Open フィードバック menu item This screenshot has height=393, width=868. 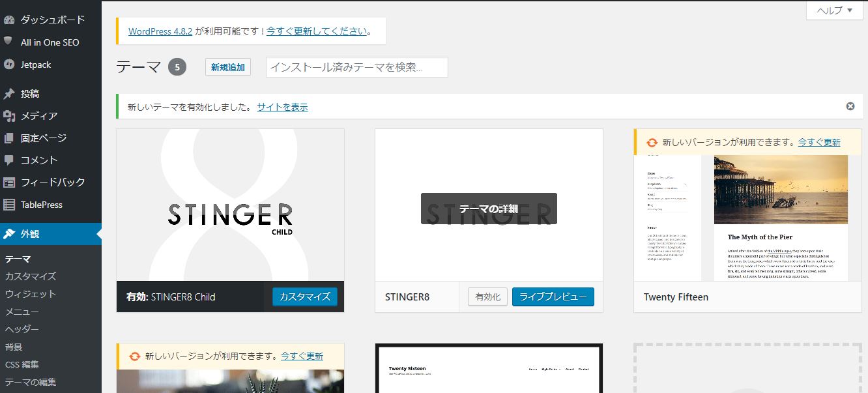[51, 182]
